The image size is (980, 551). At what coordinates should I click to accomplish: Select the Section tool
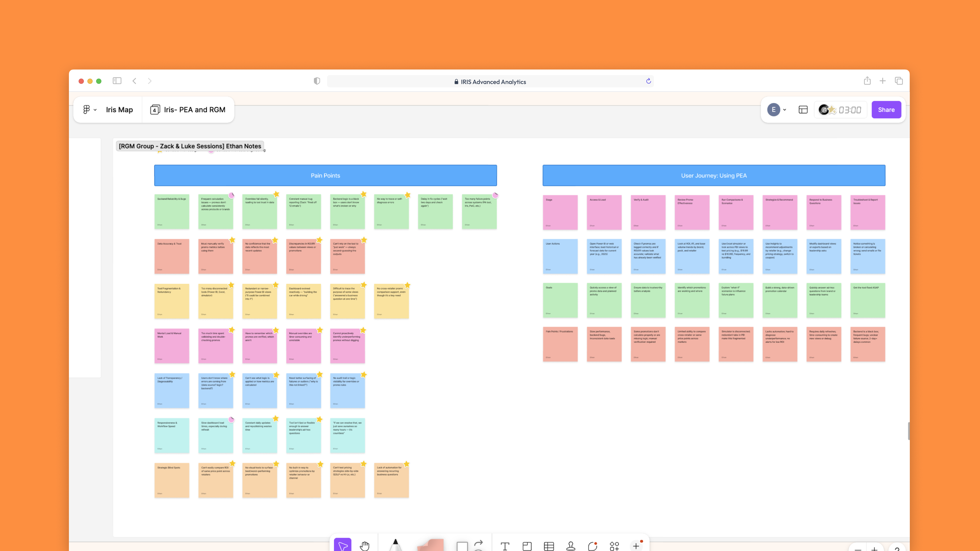[527, 546]
